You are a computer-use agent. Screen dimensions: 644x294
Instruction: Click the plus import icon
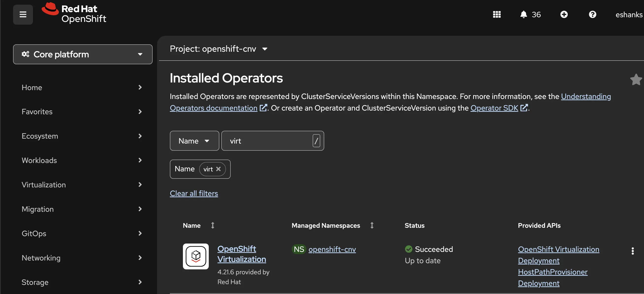564,15
